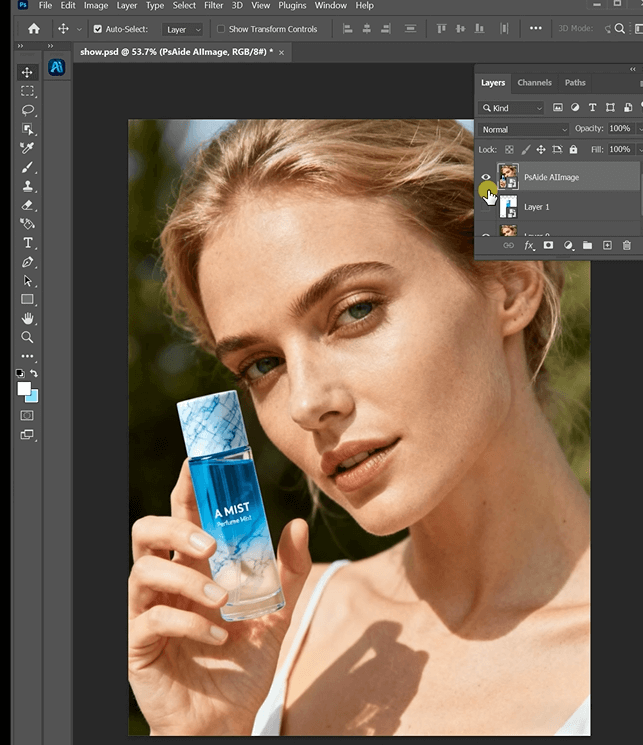Uncheck the Auto-Select checkbox

click(x=98, y=30)
